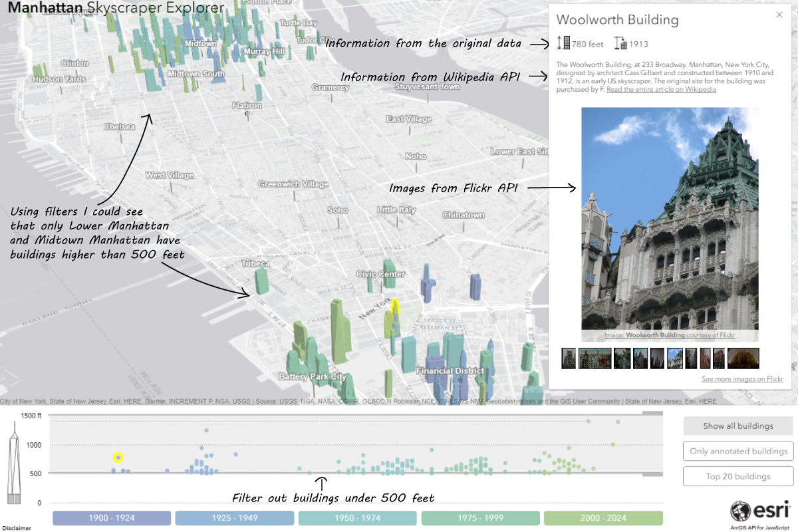
Task: Click the large Woolworth Building photo
Action: [x=670, y=224]
